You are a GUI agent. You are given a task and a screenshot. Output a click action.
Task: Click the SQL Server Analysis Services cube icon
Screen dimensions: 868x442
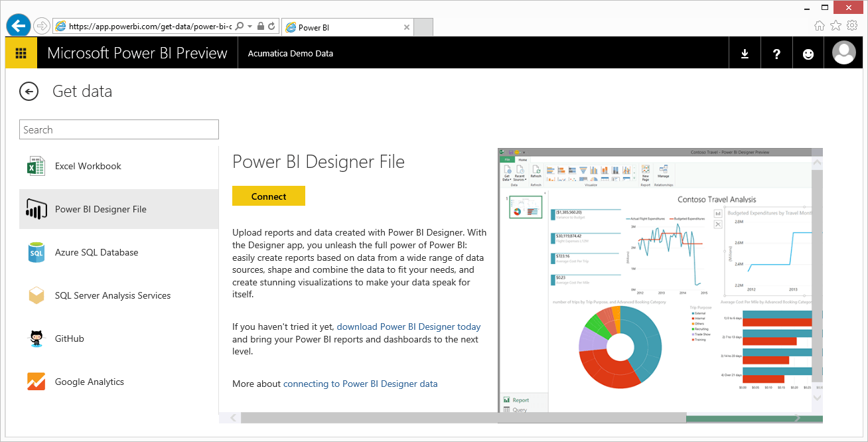(36, 295)
